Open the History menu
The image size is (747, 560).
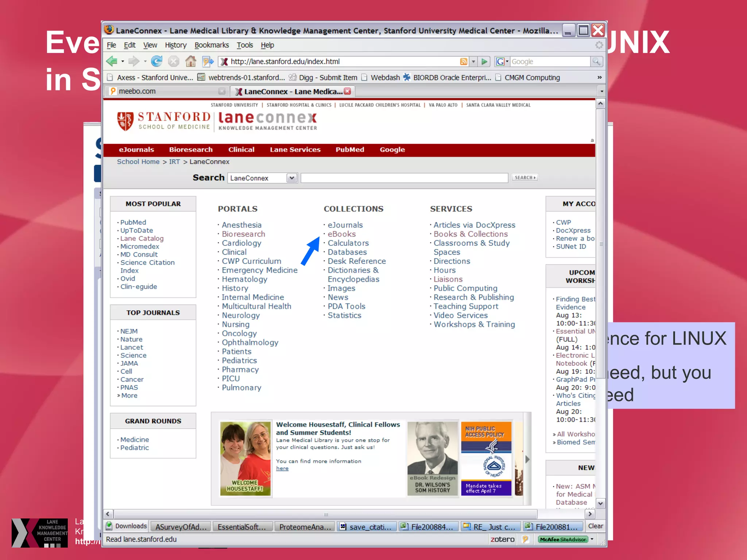pyautogui.click(x=175, y=45)
